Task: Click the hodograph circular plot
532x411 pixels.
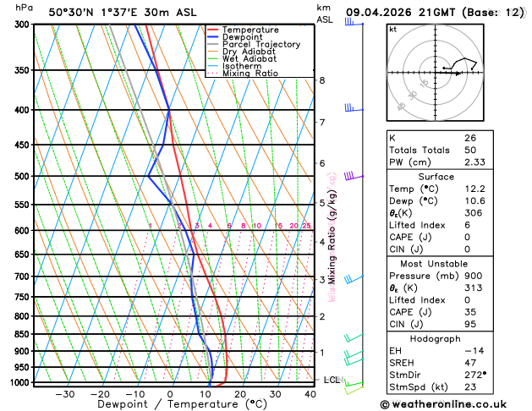Action: point(435,73)
